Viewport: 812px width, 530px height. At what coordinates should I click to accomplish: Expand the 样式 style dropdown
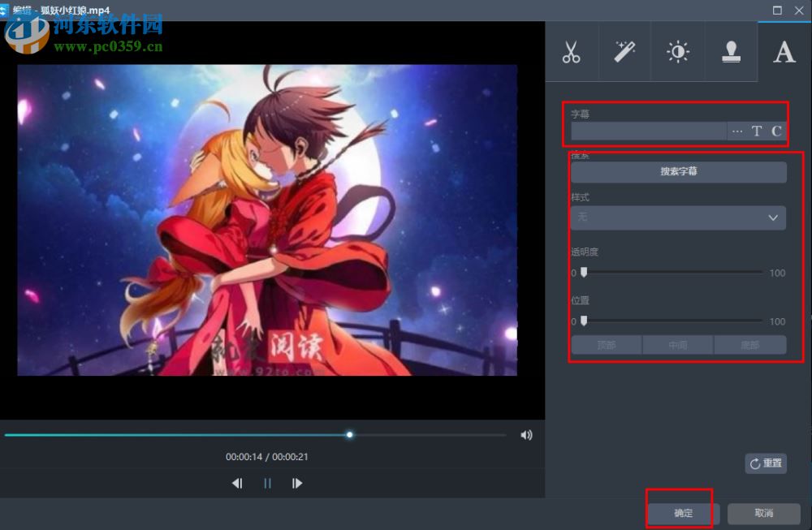pyautogui.click(x=678, y=218)
